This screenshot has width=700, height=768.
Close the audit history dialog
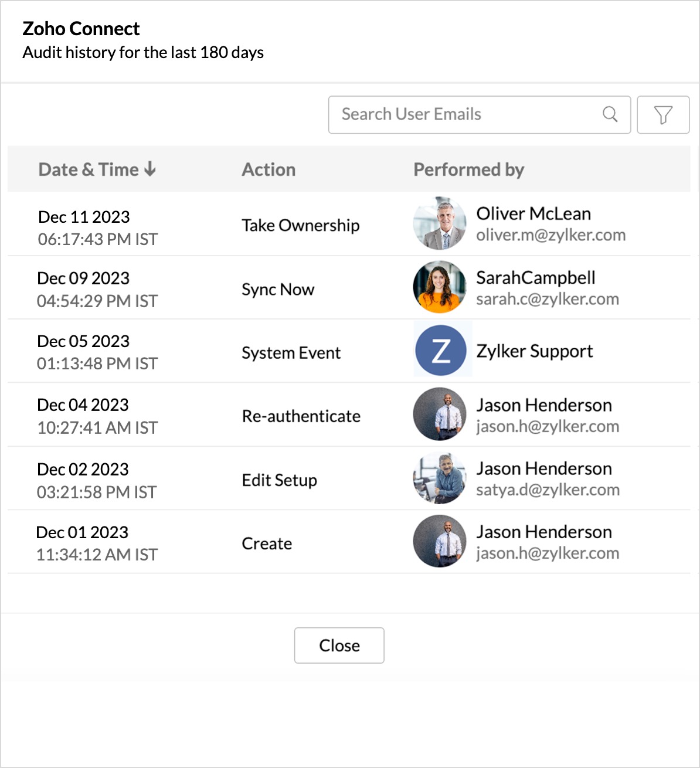(x=339, y=645)
